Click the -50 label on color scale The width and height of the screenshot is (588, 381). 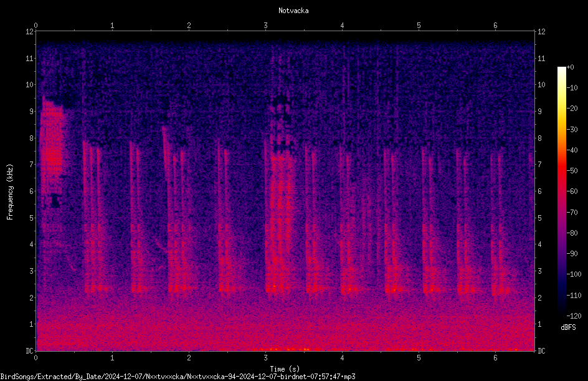pos(572,170)
